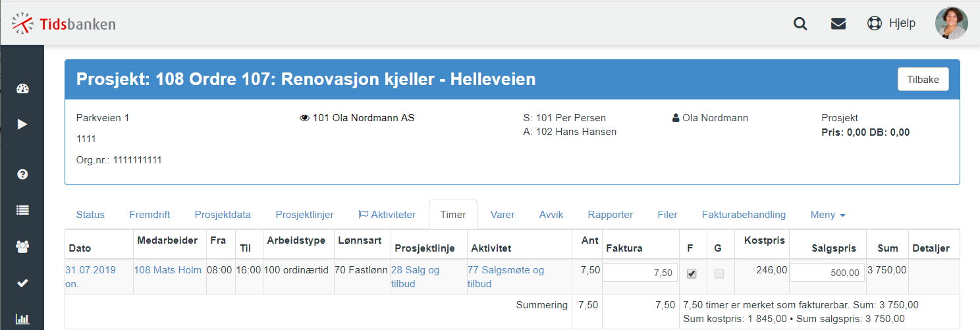Screen dimensions: 980x330
Task: Switch to the Status tab
Action: pyautogui.click(x=90, y=215)
